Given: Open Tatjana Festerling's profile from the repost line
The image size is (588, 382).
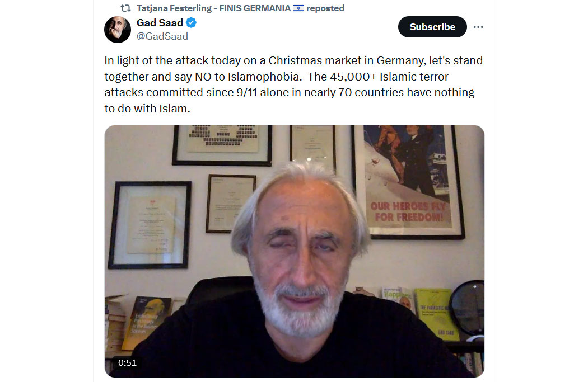Looking at the screenshot, I should (213, 8).
